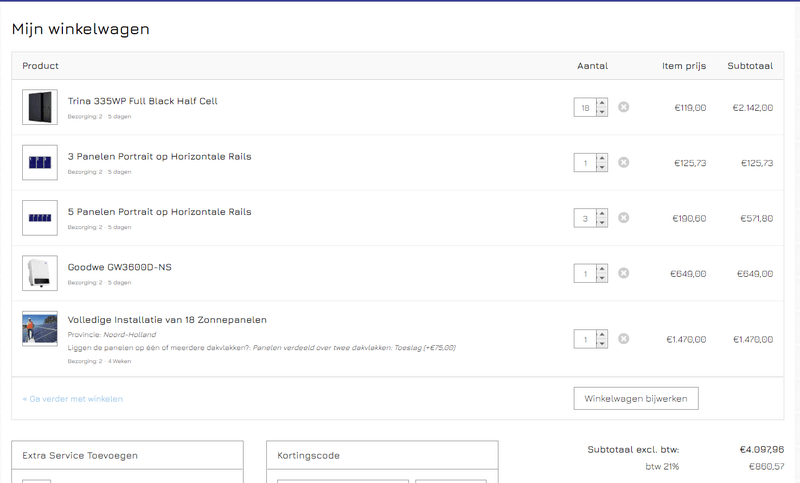
Task: Click Ga verder met winkelen link
Action: pyautogui.click(x=72, y=399)
